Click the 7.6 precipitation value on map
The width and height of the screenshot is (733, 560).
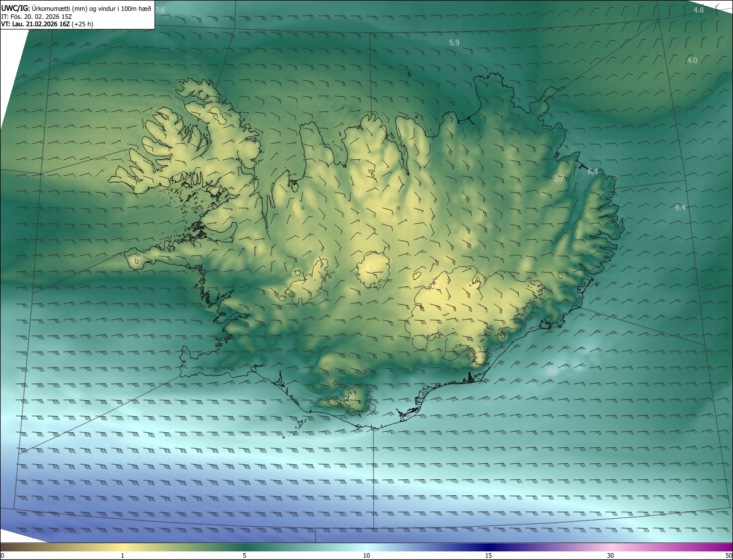(160, 10)
